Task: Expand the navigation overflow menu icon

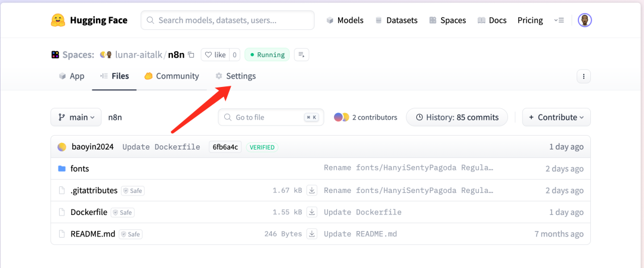Action: tap(559, 20)
